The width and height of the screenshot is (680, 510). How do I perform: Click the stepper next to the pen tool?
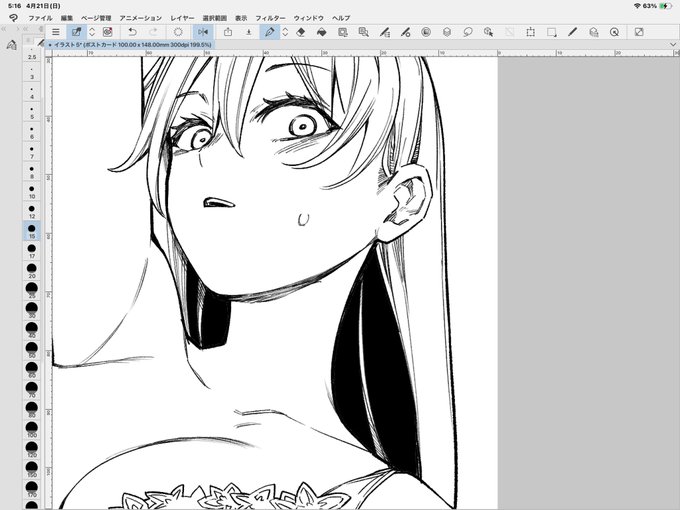tap(285, 32)
